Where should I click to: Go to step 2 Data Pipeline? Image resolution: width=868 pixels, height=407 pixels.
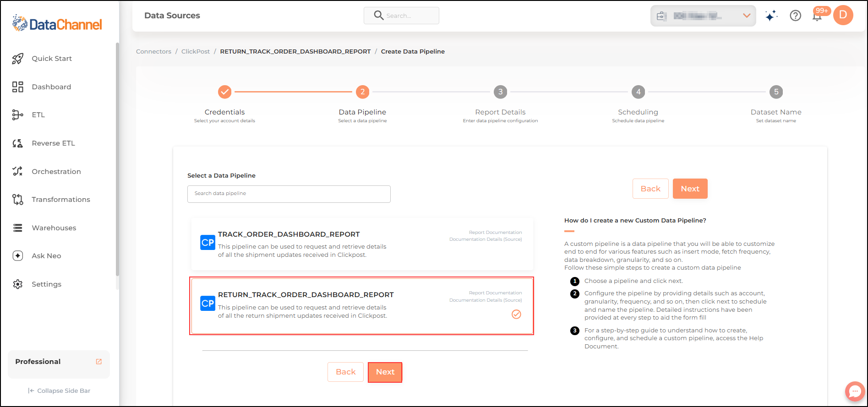click(362, 92)
